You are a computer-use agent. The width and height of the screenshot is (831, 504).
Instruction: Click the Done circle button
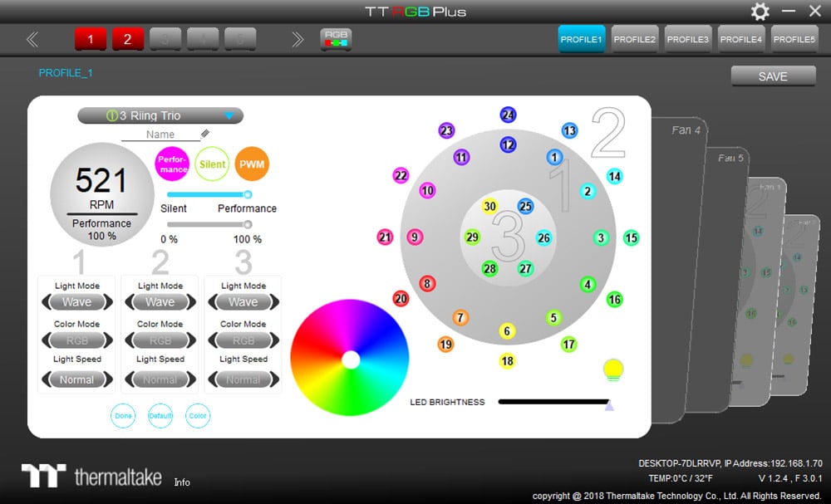pos(123,416)
